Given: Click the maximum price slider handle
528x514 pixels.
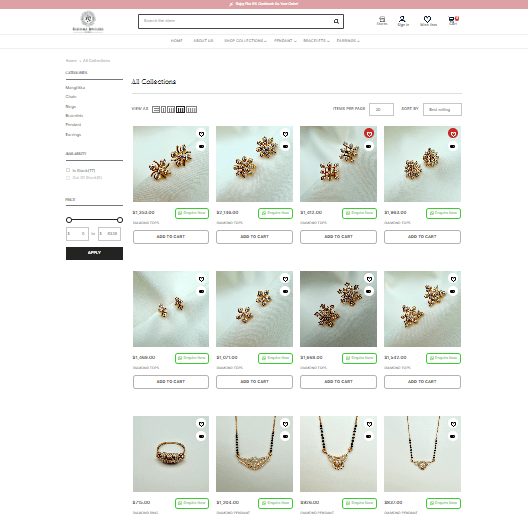Looking at the screenshot, I should (x=120, y=220).
